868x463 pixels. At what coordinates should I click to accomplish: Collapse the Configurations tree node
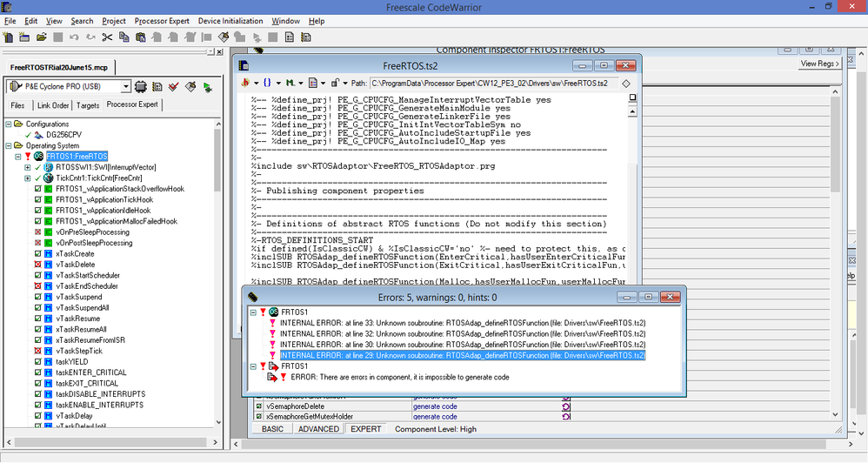point(9,124)
